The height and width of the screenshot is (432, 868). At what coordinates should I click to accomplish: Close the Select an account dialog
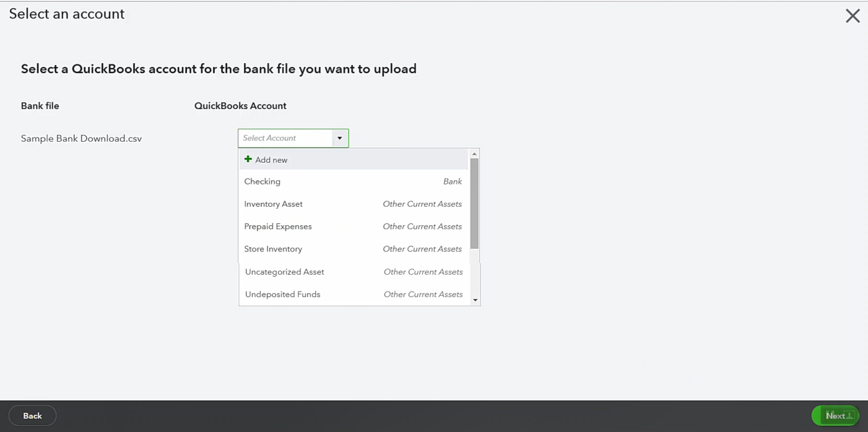(x=852, y=16)
